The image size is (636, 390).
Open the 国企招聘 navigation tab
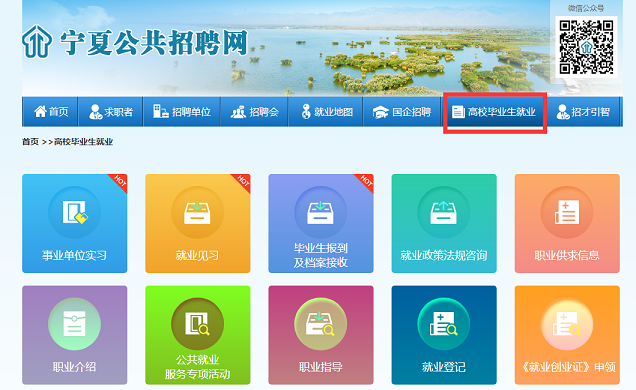(x=402, y=111)
